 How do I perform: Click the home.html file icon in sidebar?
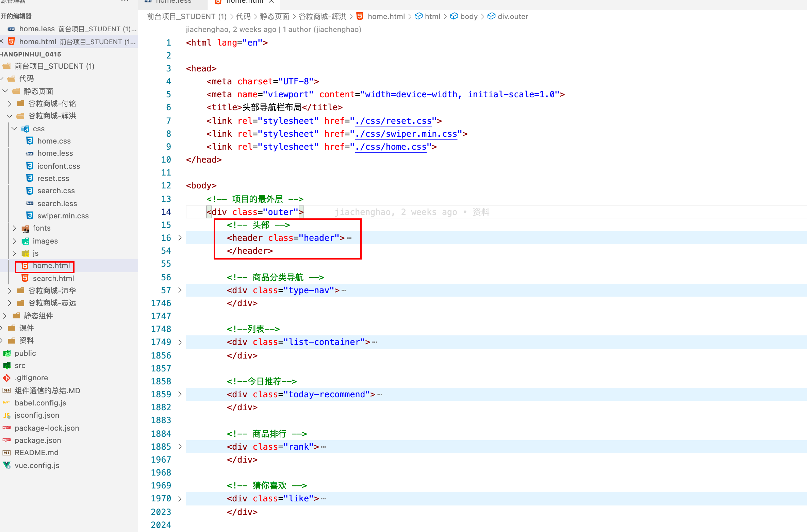point(24,265)
